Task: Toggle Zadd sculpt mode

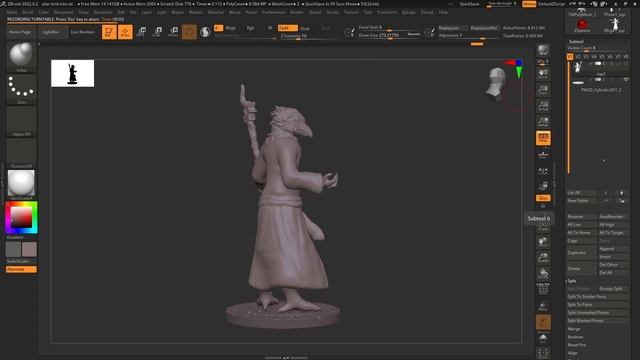Action: point(287,28)
